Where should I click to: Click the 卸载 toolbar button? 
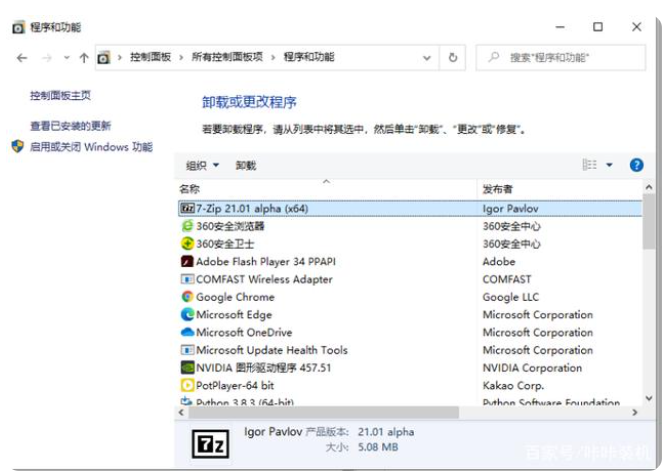click(x=246, y=165)
